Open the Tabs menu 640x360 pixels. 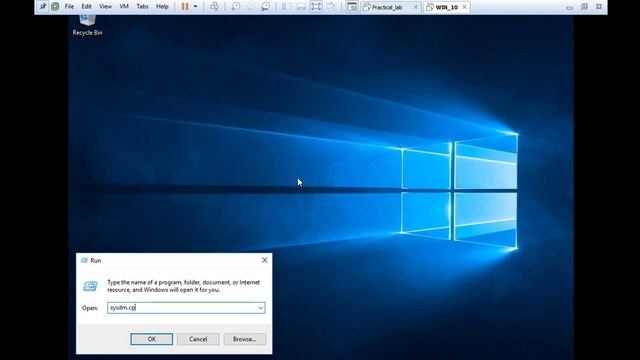click(142, 7)
